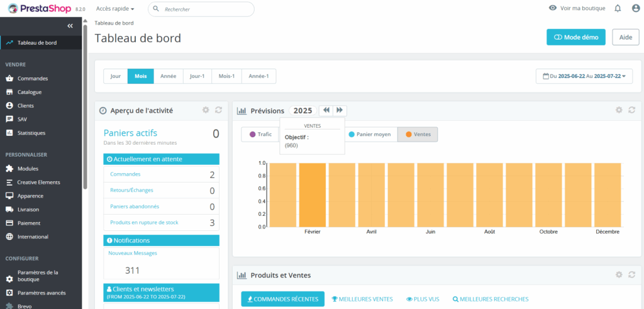Click the SAV chat icon in sidebar
This screenshot has width=644, height=309.
pos(9,119)
